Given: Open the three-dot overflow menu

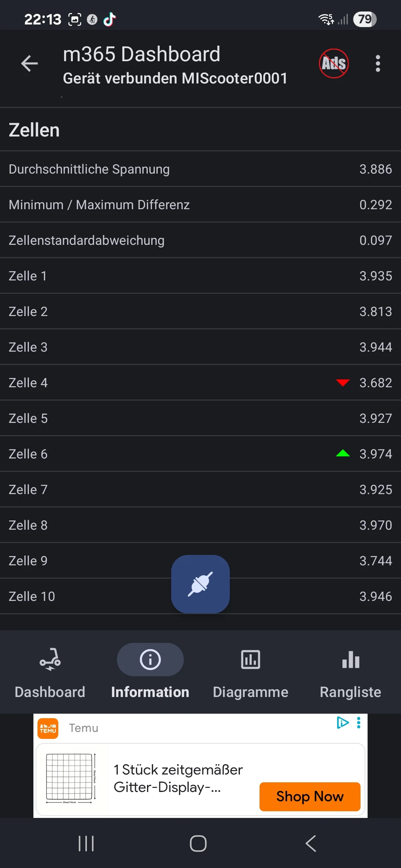Looking at the screenshot, I should click(378, 63).
